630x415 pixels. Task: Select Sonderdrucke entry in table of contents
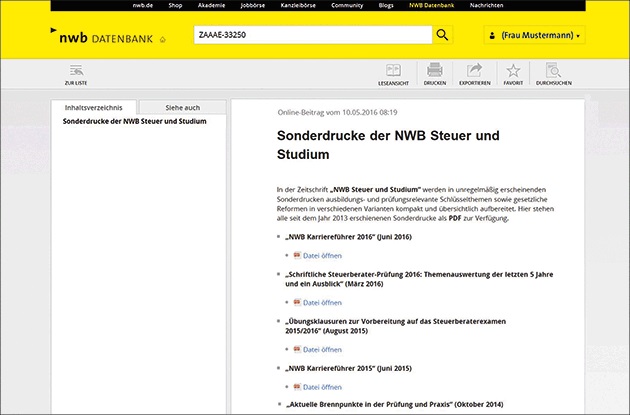point(134,121)
